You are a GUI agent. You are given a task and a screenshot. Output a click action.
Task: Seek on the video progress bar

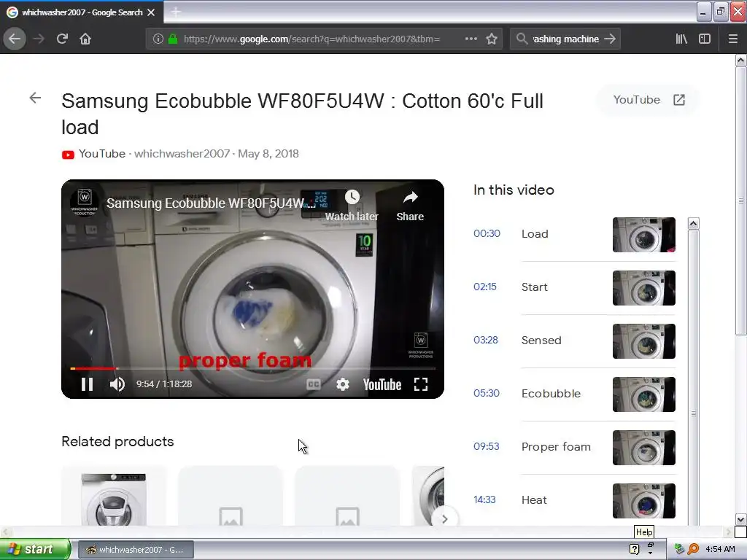(252, 368)
